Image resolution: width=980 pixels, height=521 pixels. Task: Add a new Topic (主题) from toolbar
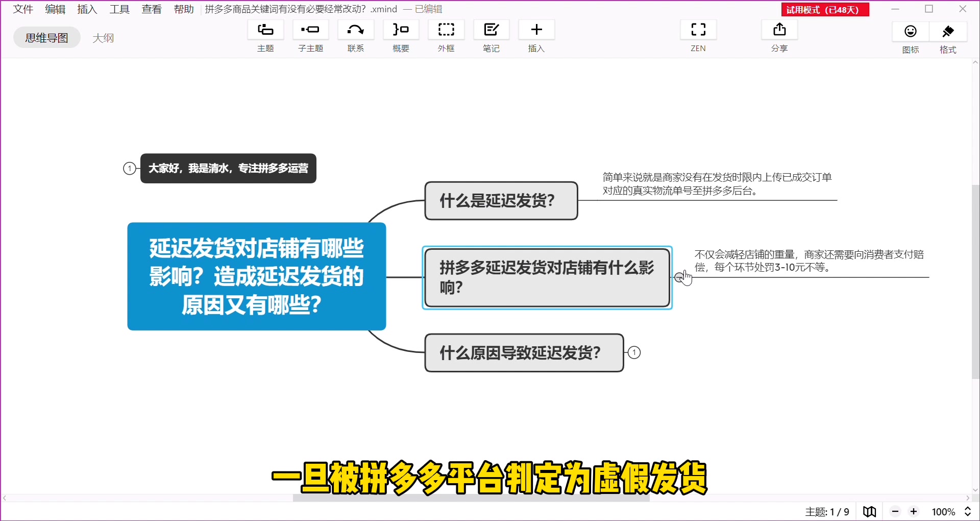(x=265, y=31)
